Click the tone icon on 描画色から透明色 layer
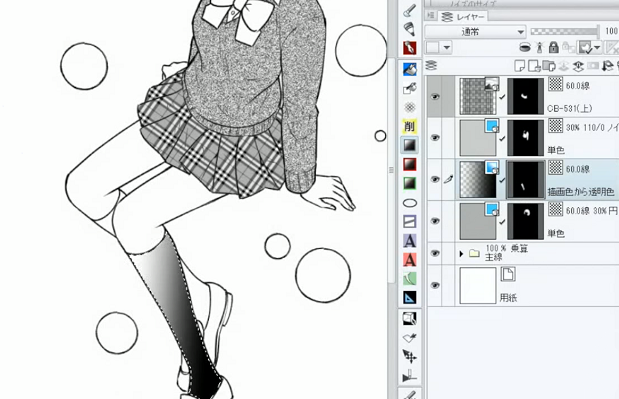 (555, 167)
